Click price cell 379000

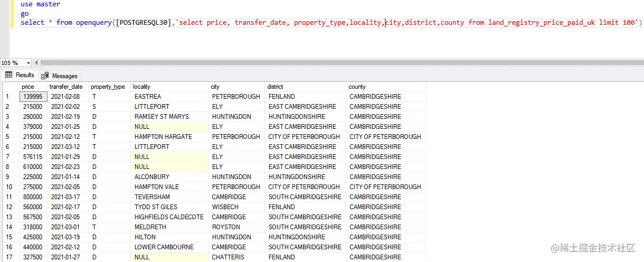tap(33, 127)
